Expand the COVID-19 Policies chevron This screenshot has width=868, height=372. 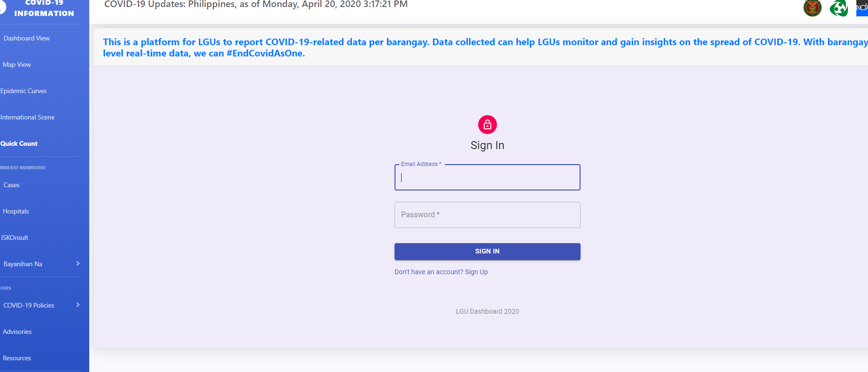click(78, 305)
